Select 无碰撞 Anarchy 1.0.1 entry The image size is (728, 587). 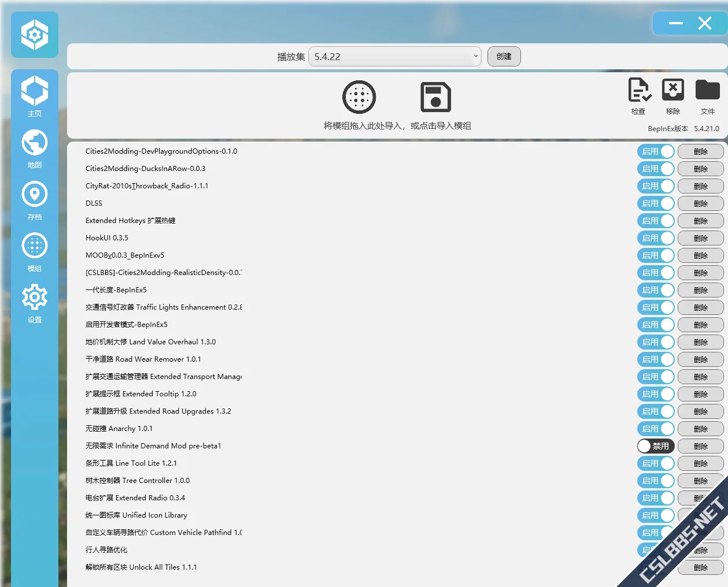pos(119,429)
